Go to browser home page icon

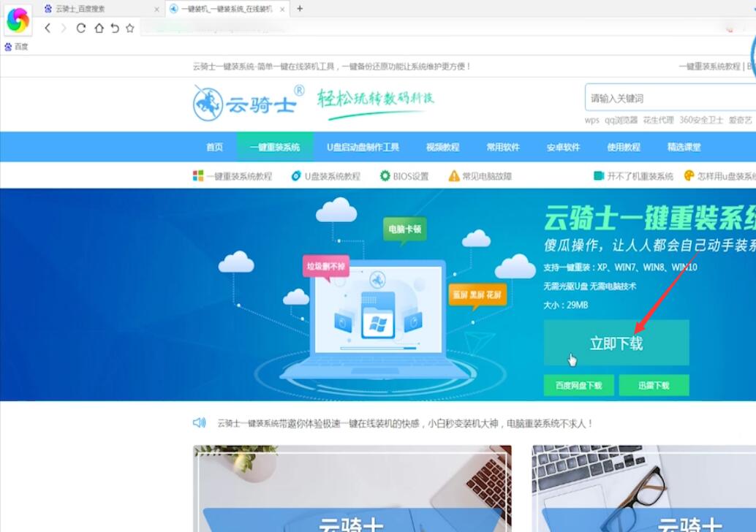(99, 28)
